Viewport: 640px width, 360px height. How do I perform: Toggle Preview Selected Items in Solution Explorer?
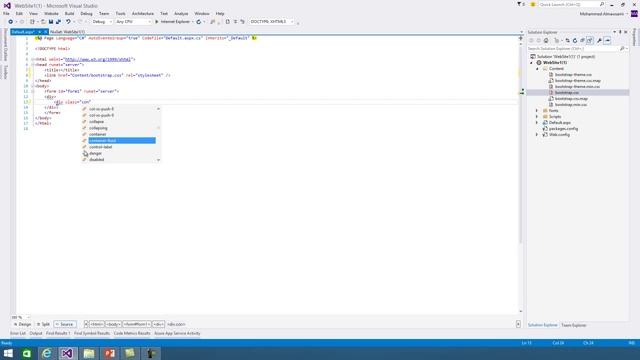[607, 40]
